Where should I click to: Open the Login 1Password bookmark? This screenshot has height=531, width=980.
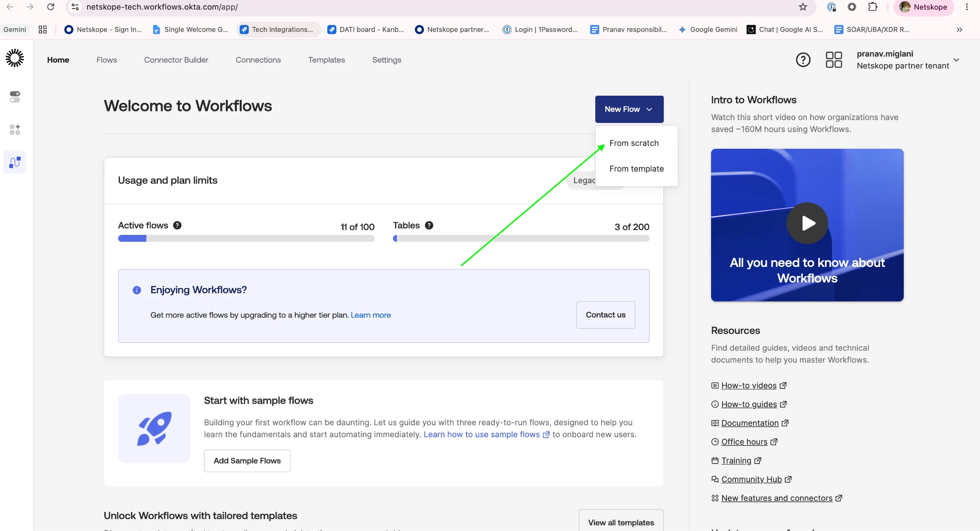[x=540, y=29]
